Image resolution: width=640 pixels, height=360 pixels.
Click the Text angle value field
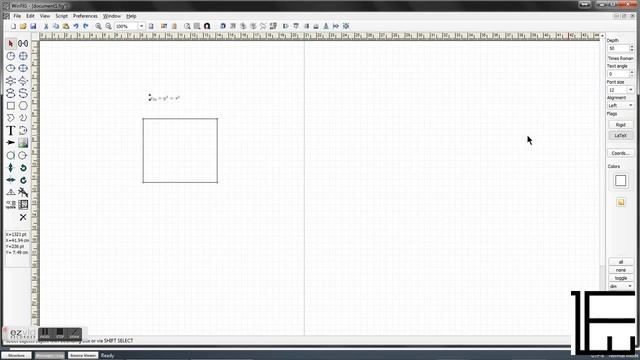pos(618,74)
